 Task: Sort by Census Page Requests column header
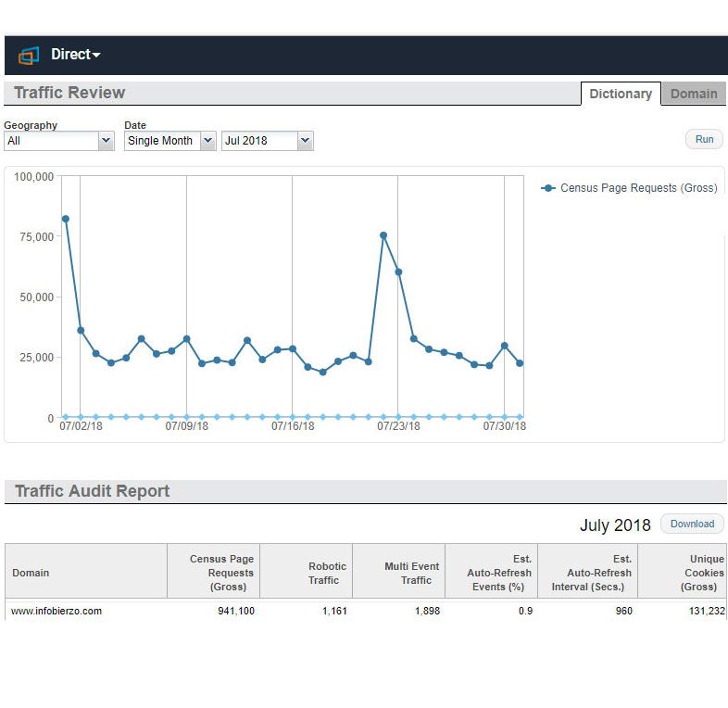[x=221, y=573]
